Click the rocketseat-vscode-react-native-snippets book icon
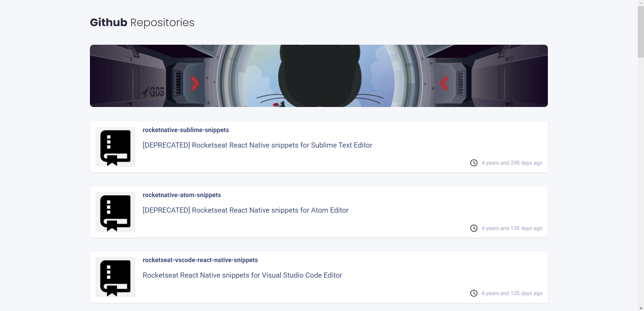The image size is (644, 311). coord(115,277)
